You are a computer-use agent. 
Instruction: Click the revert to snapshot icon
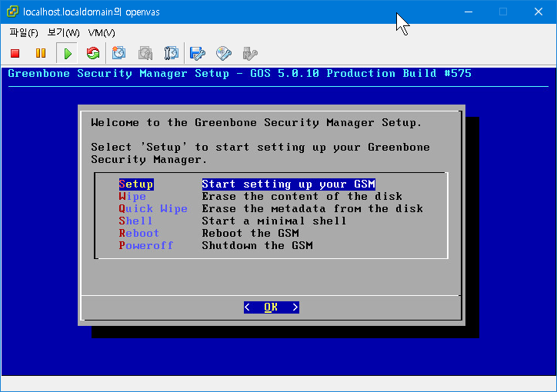pos(145,54)
